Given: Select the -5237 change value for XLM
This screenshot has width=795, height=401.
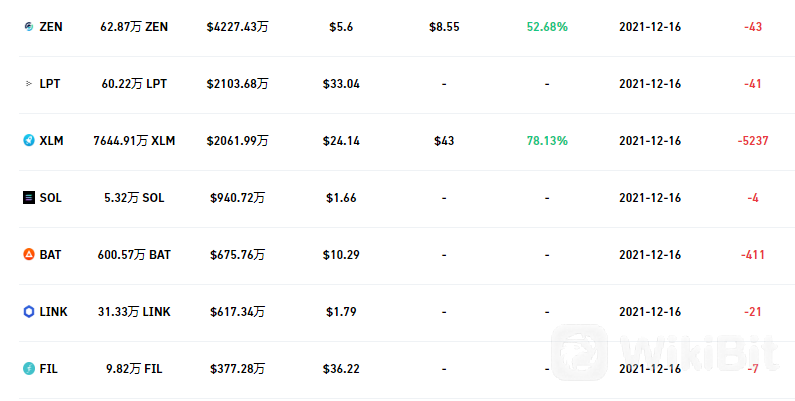Looking at the screenshot, I should pos(753,140).
